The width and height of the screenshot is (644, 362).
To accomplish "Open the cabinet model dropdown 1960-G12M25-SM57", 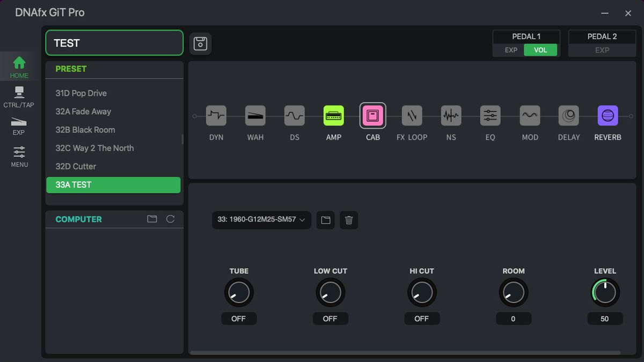I will point(261,220).
